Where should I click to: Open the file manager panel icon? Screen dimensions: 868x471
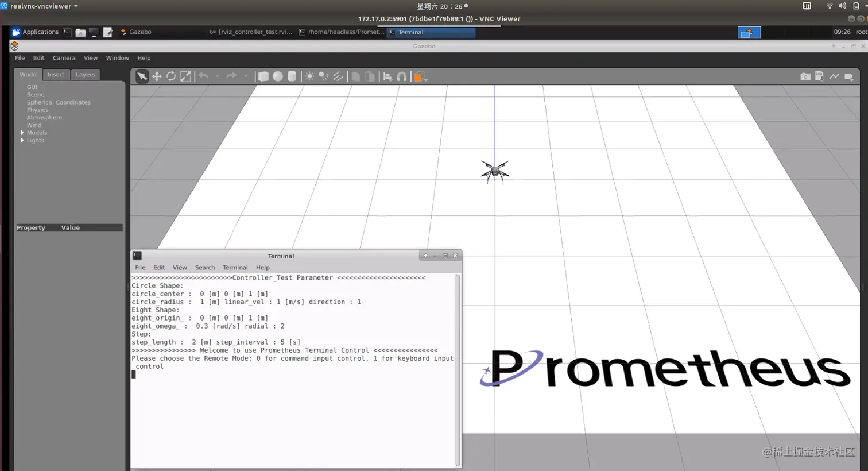point(80,33)
